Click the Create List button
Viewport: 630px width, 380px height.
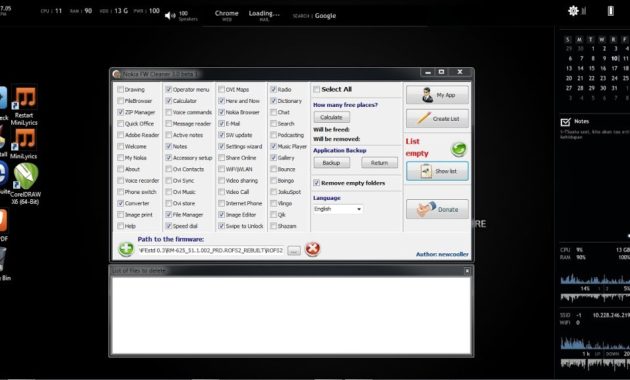pyautogui.click(x=437, y=119)
